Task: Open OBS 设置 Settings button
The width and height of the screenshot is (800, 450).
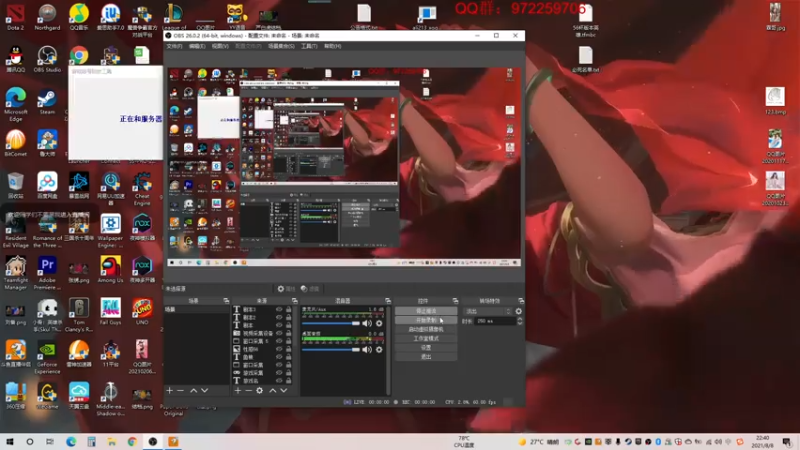Action: pos(426,347)
